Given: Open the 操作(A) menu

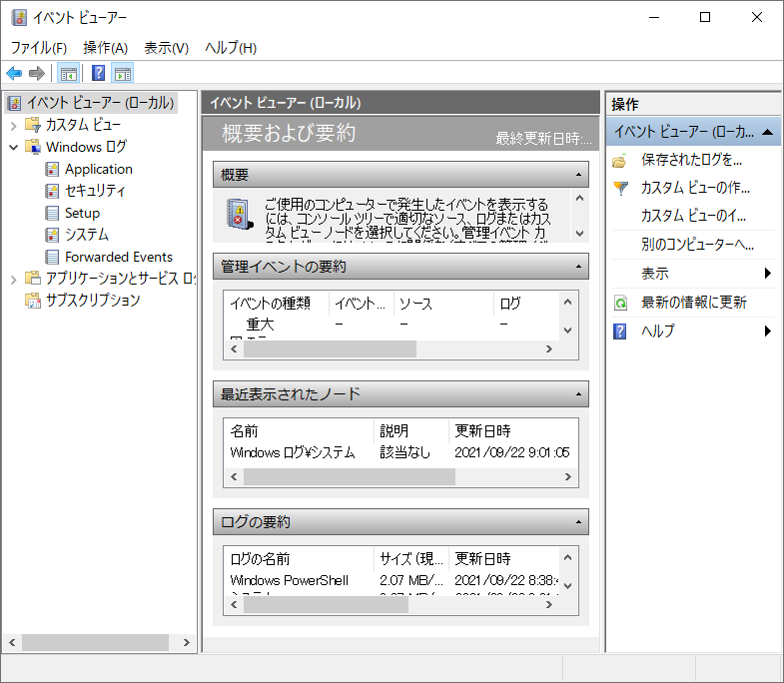Looking at the screenshot, I should pyautogui.click(x=106, y=48).
